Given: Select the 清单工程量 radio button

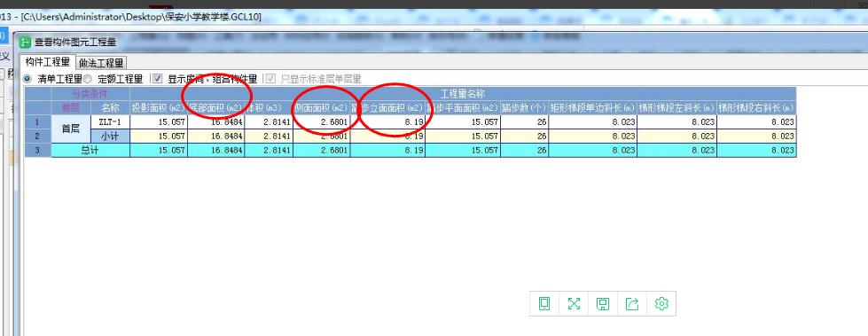Looking at the screenshot, I should click(27, 79).
